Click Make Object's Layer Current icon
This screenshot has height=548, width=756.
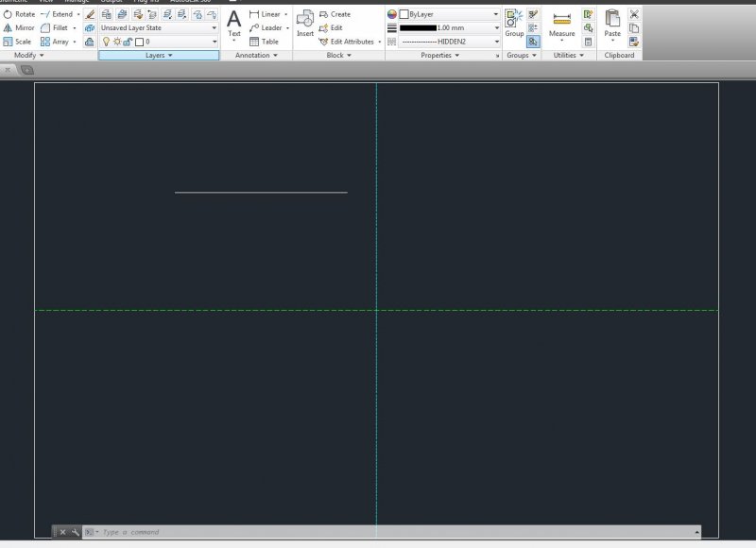tap(122, 14)
